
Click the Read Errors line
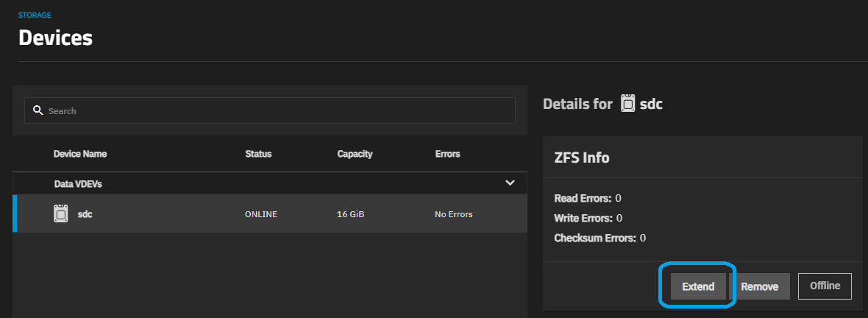tap(588, 198)
